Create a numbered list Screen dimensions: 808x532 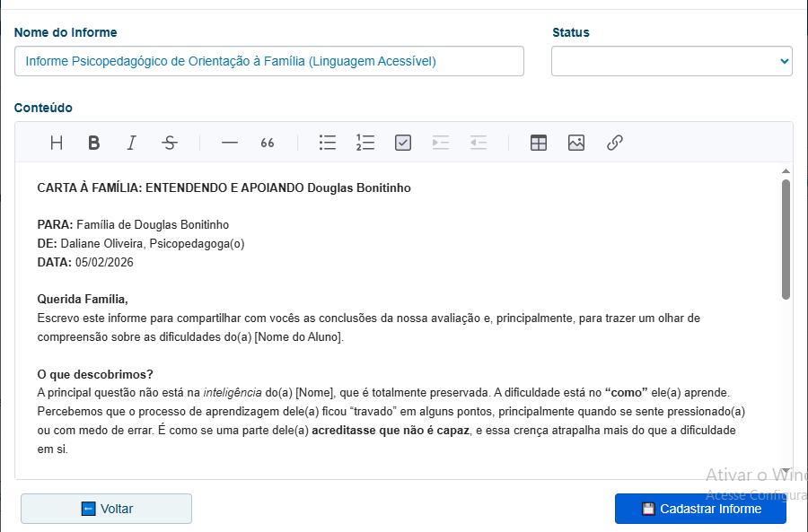click(365, 143)
